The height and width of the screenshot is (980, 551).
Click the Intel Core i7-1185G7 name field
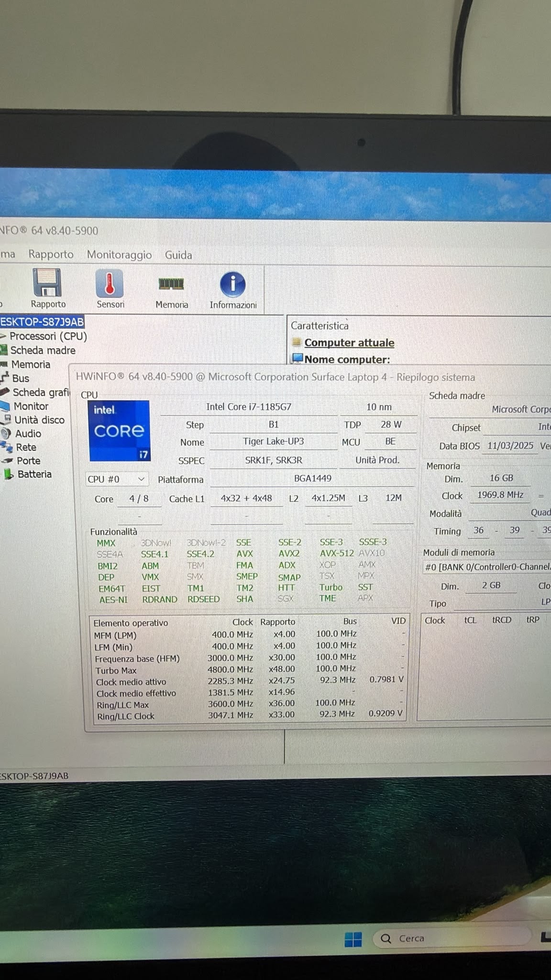click(249, 407)
